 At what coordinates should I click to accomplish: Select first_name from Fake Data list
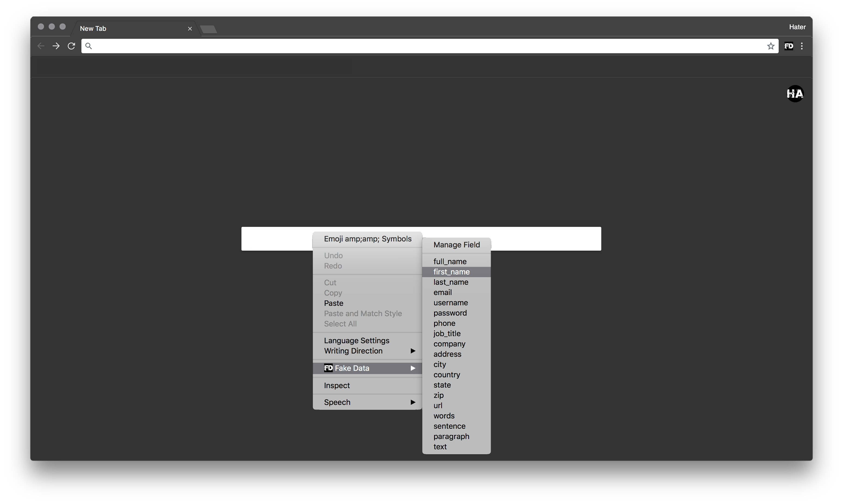[x=451, y=272]
